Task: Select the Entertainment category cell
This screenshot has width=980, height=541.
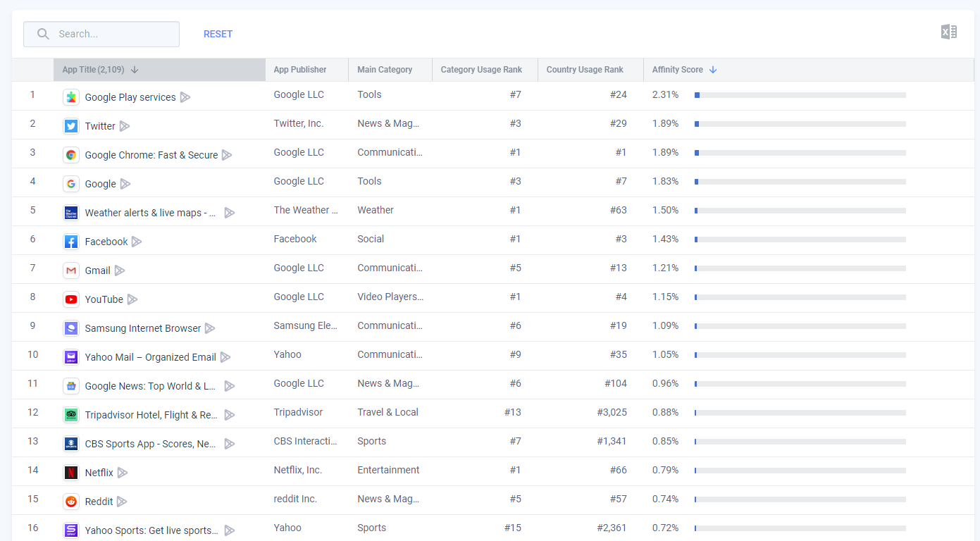Action: tap(388, 470)
